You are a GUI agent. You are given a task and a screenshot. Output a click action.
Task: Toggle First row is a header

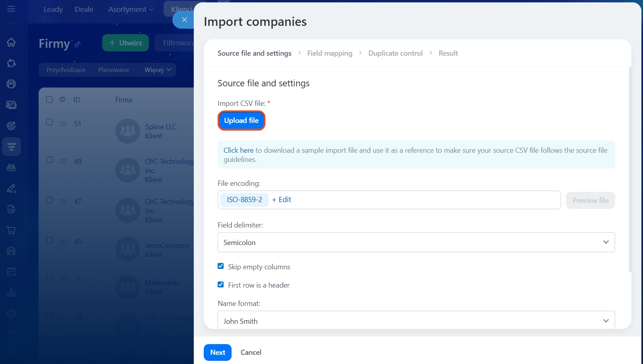[x=221, y=284]
